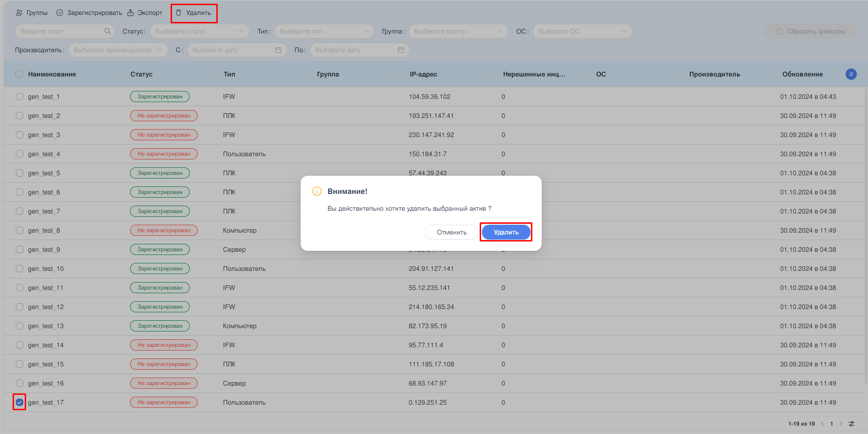
Task: Open the column settings icon in table header
Action: coord(851,74)
